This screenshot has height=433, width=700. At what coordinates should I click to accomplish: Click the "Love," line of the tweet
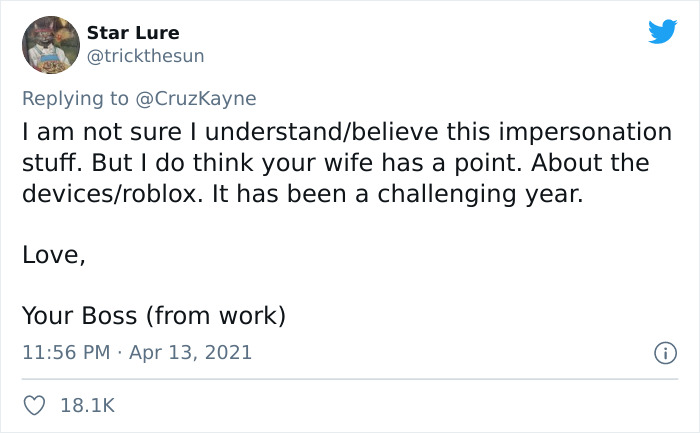[x=53, y=255]
